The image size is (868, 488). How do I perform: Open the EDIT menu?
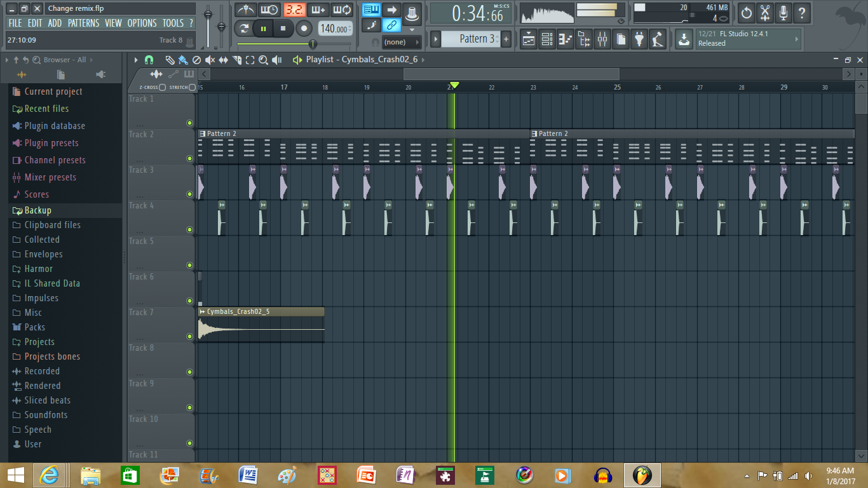[x=35, y=23]
